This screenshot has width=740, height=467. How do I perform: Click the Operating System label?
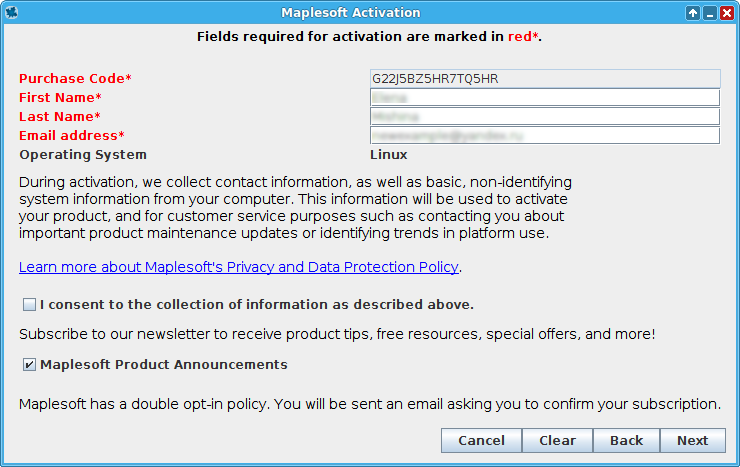point(83,155)
